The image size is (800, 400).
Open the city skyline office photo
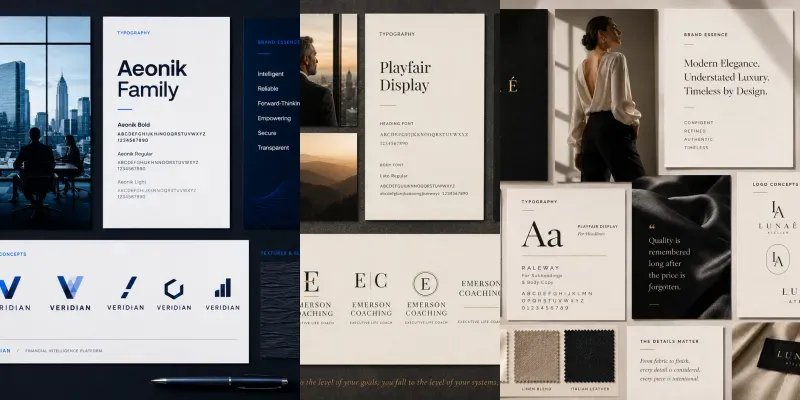pos(45,122)
